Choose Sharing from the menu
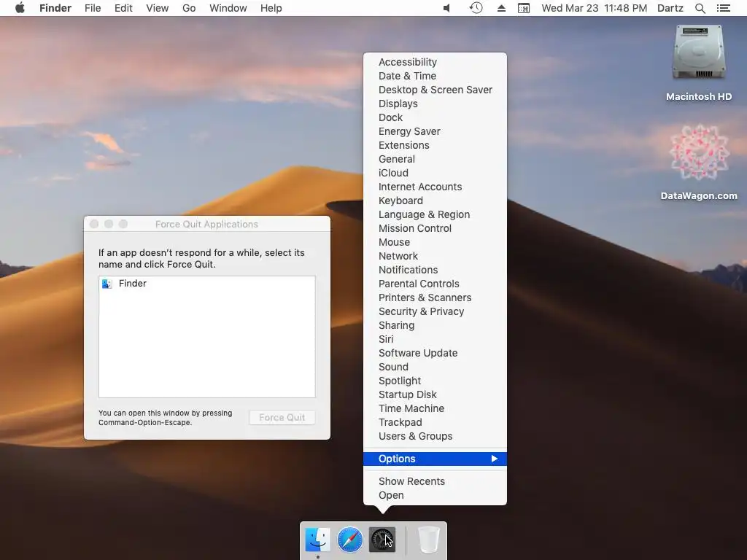The height and width of the screenshot is (560, 747). pos(435,325)
